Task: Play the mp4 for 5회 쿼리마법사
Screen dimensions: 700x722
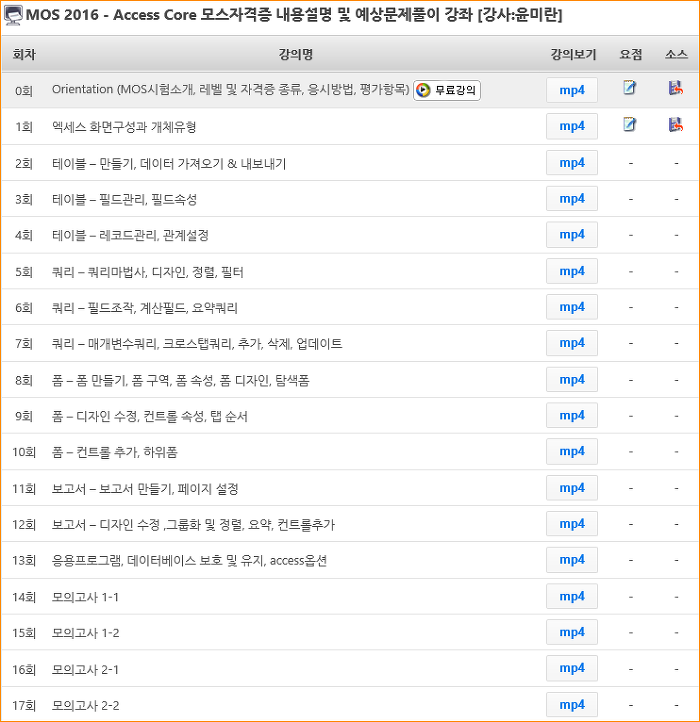Action: [572, 271]
